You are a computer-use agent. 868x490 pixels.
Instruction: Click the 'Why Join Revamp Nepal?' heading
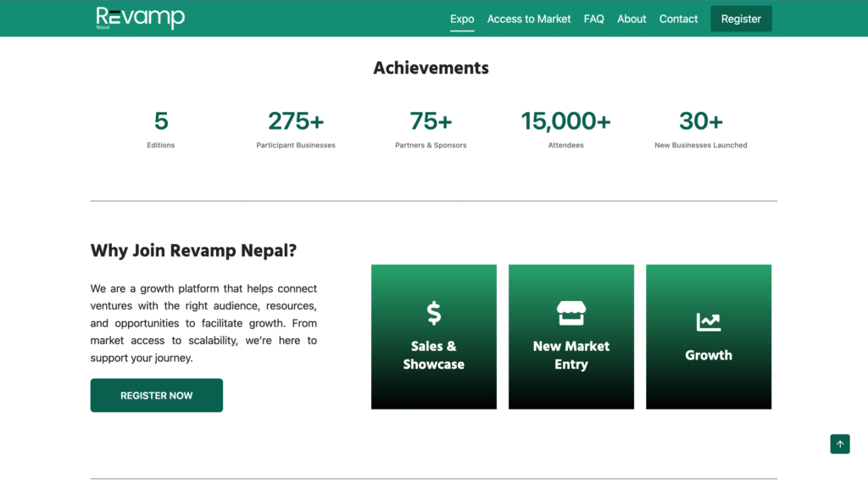click(x=194, y=251)
